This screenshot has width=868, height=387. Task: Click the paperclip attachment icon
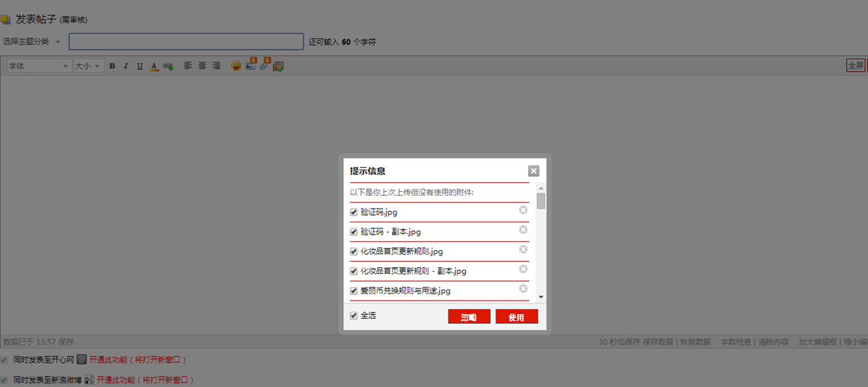click(265, 64)
